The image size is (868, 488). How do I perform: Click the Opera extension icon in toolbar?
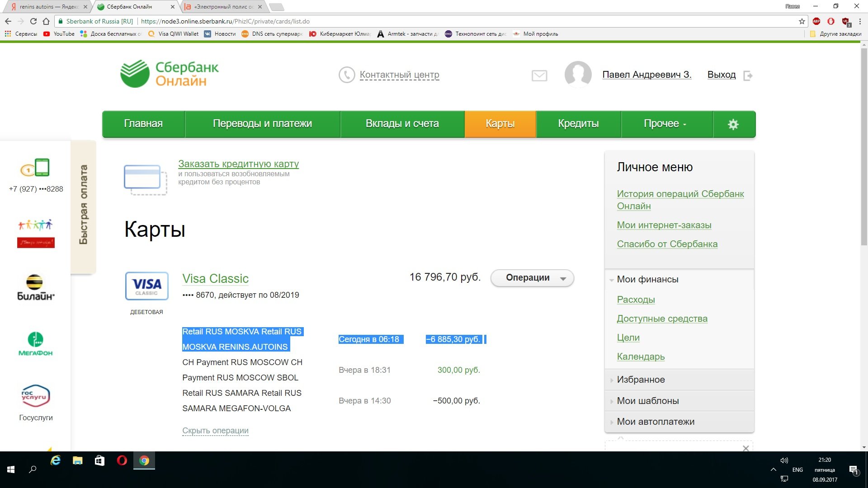click(x=831, y=21)
